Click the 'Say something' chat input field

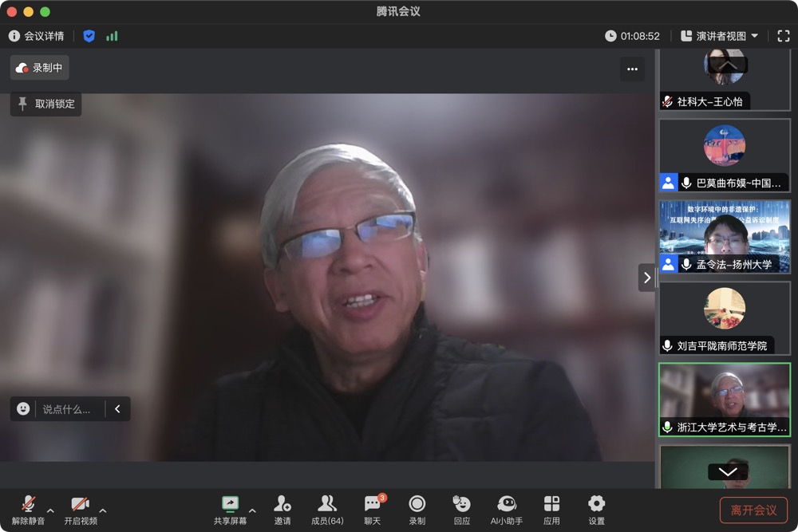click(x=67, y=409)
